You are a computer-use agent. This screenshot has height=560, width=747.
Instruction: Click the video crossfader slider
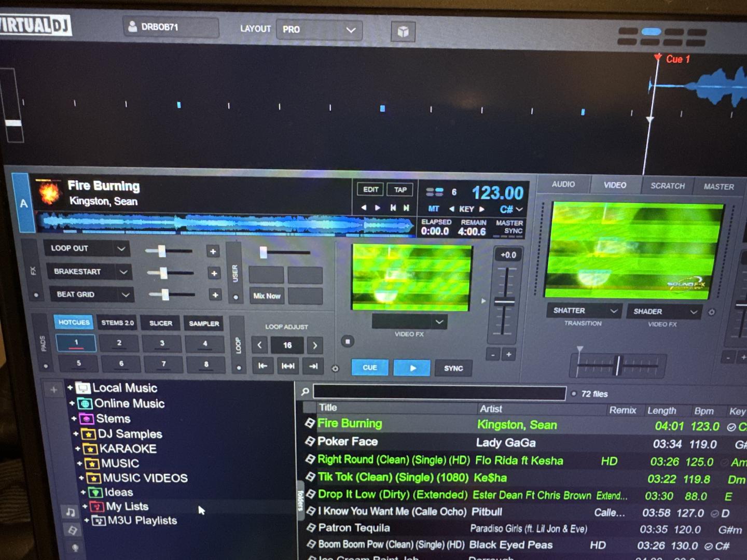point(617,366)
